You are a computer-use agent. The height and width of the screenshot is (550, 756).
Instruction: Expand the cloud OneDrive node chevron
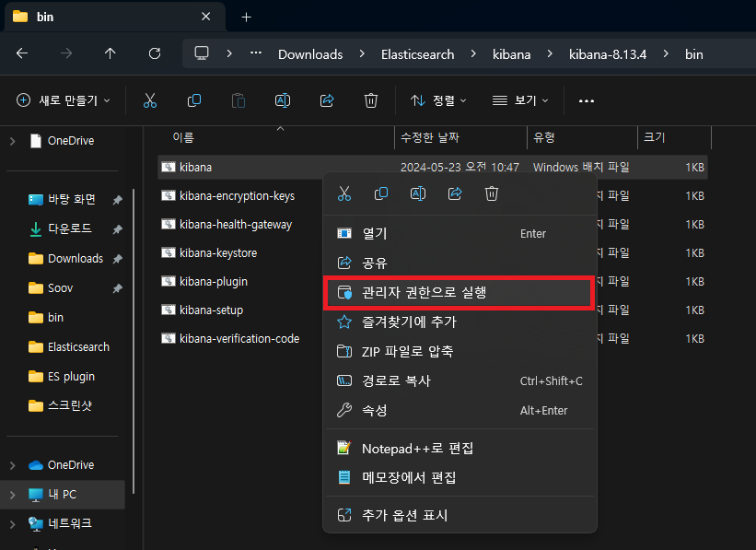click(13, 465)
